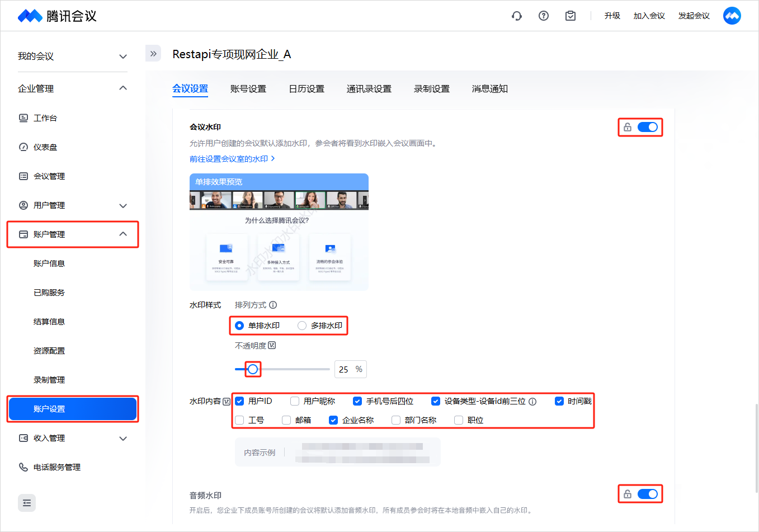Viewport: 759px width, 532px height.
Task: Click the icon beside 水印内容 label
Action: coord(227,401)
